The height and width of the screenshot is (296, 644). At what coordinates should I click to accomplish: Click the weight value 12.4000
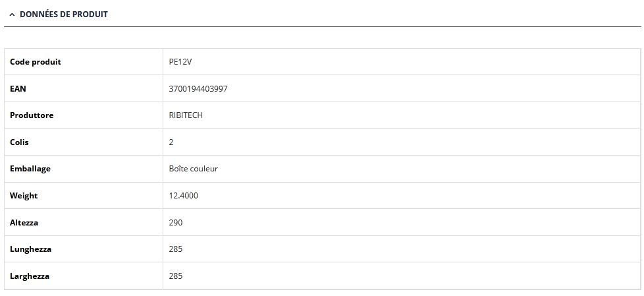point(184,196)
